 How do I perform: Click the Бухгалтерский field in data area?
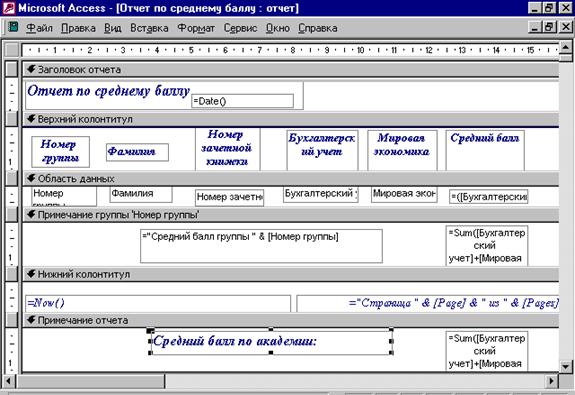click(x=321, y=194)
